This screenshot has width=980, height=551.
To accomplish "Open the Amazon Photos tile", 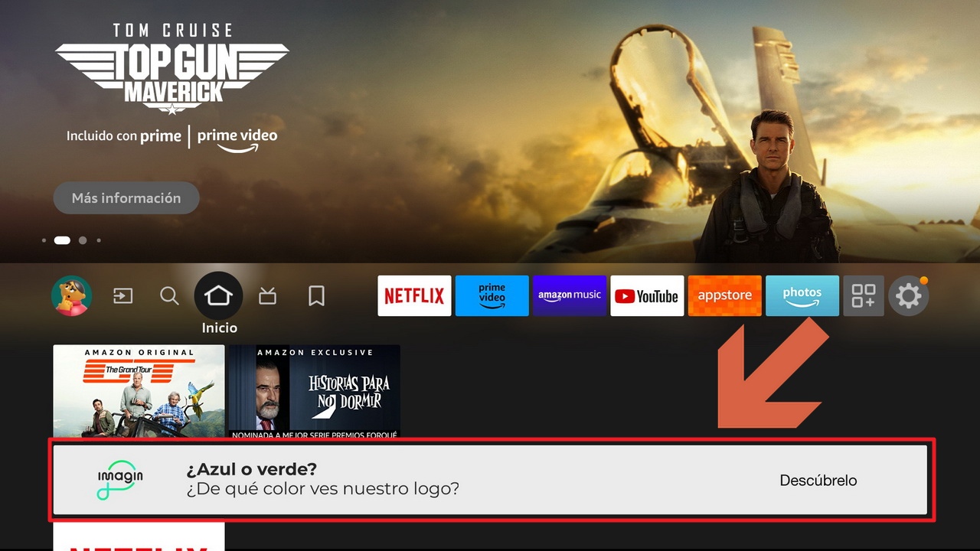I will pos(802,295).
